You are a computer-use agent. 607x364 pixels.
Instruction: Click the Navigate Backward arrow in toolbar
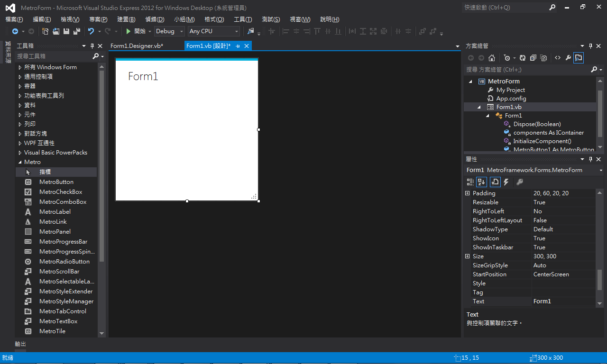click(15, 31)
